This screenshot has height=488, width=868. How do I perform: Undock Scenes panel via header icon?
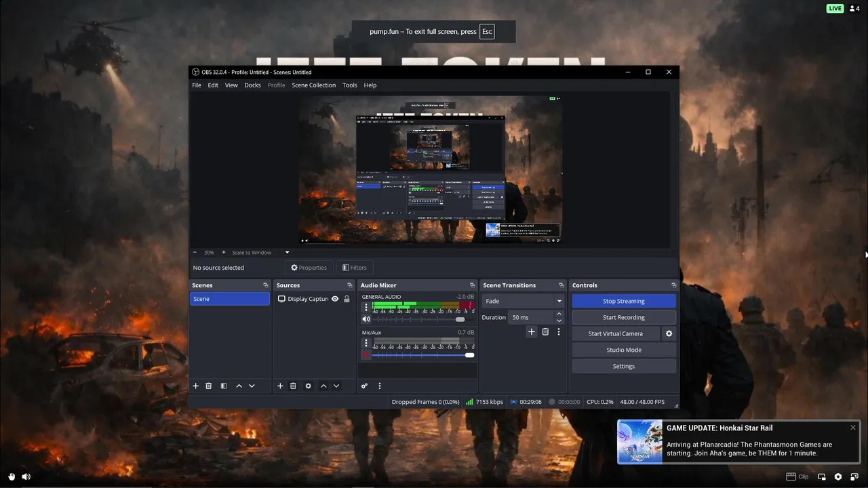point(266,285)
